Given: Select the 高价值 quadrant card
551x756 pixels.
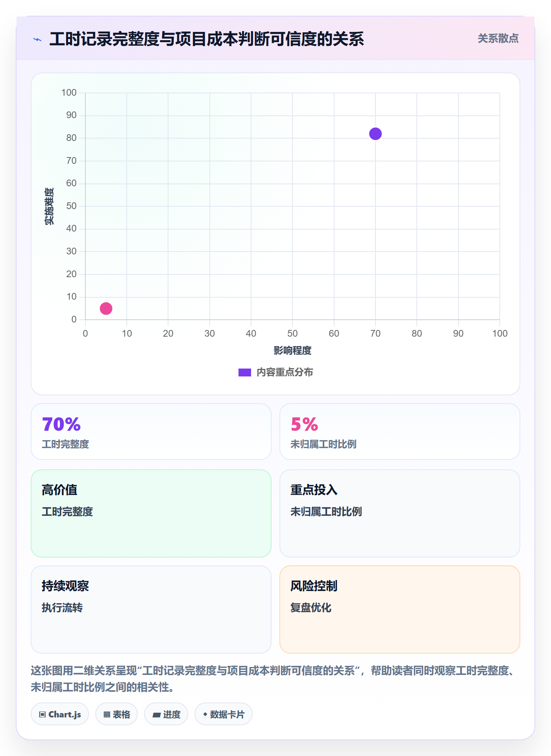Looking at the screenshot, I should (151, 513).
